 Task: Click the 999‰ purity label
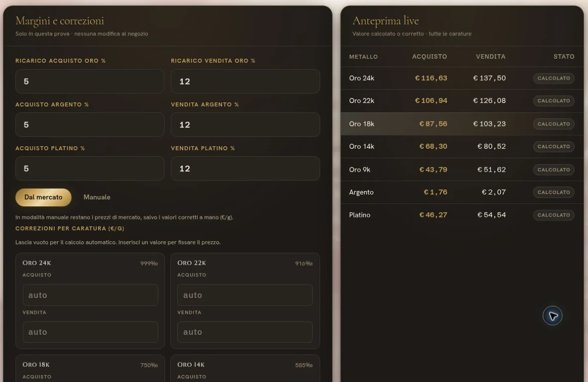click(149, 264)
